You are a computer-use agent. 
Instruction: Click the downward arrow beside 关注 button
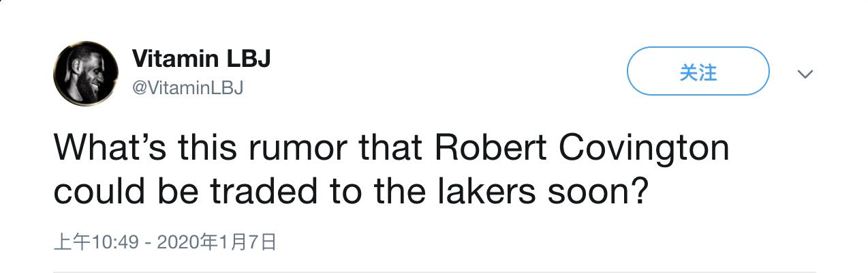tap(805, 73)
